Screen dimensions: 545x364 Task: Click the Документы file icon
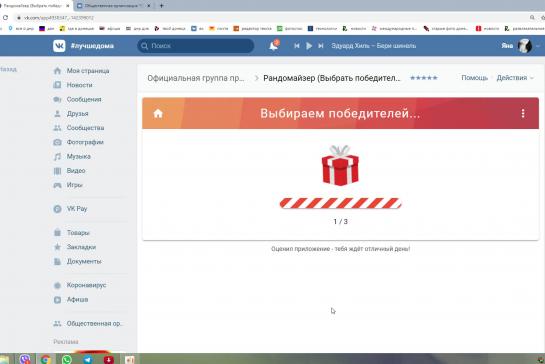pos(57,261)
